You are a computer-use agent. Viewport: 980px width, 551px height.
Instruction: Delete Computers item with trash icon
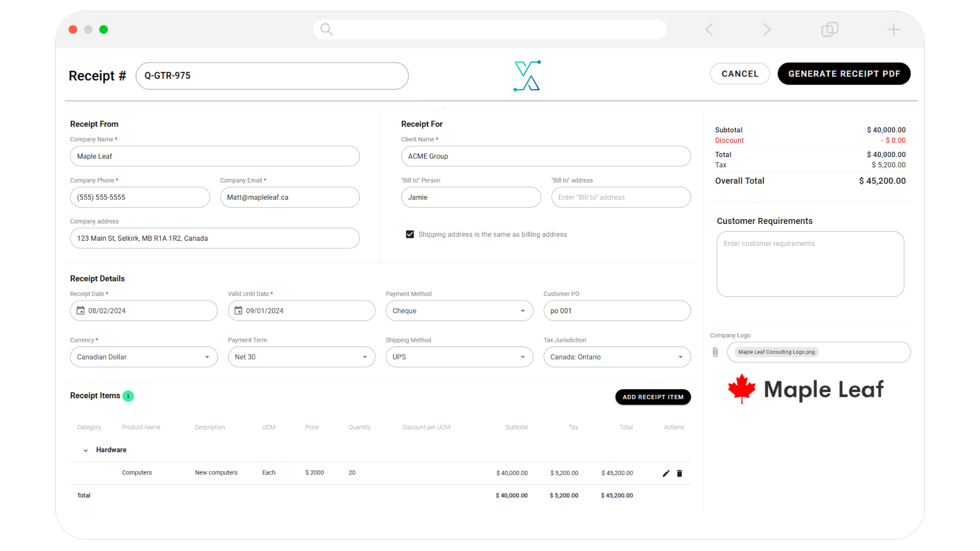679,473
